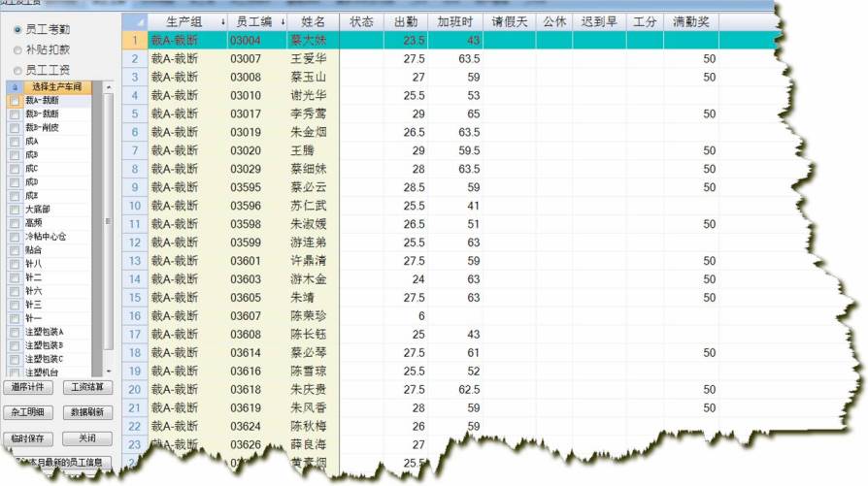Viewport: 868px width, 486px height.
Task: Check the 针六 workshop box
Action: click(15, 291)
